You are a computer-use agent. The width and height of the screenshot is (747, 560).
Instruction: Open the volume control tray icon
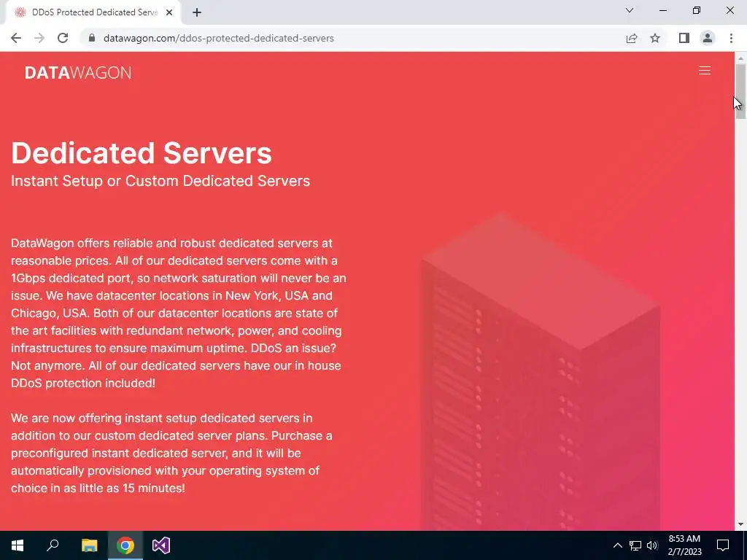(653, 545)
